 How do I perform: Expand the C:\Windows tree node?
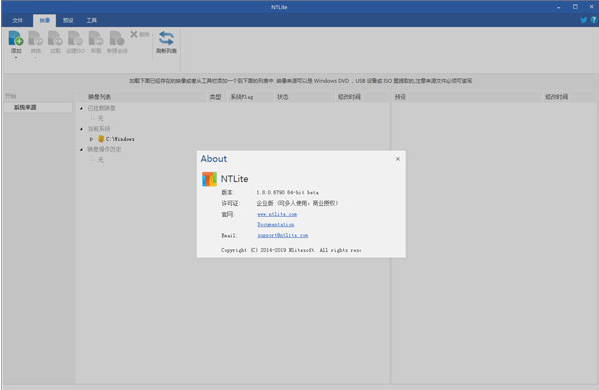[91, 139]
